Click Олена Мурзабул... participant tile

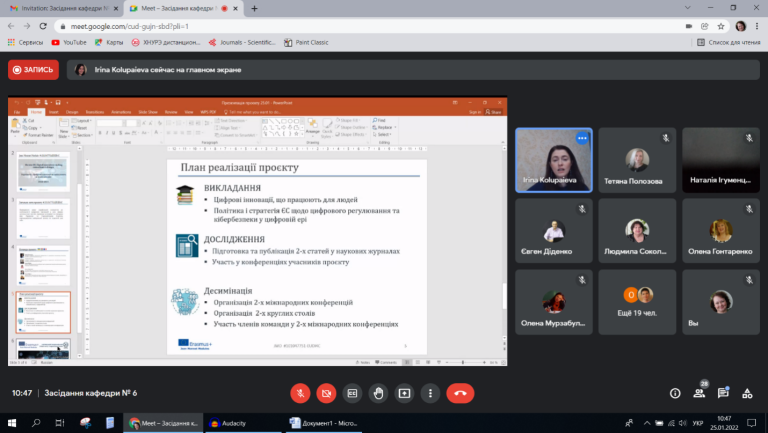click(x=553, y=302)
